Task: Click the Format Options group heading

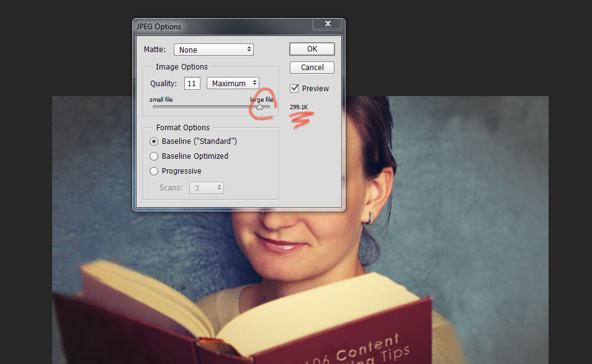Action: (182, 128)
